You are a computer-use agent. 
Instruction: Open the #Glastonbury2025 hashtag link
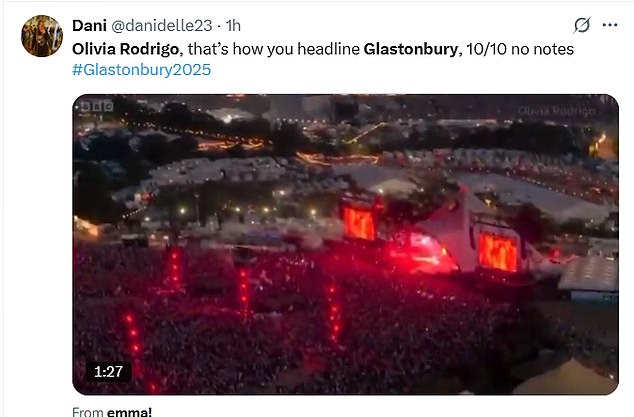pos(142,70)
